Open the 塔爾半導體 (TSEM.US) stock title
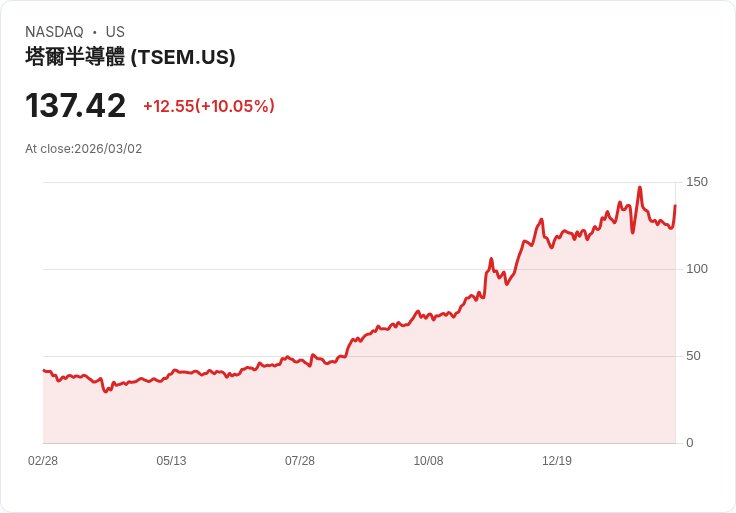The height and width of the screenshot is (513, 736). [x=130, y=57]
